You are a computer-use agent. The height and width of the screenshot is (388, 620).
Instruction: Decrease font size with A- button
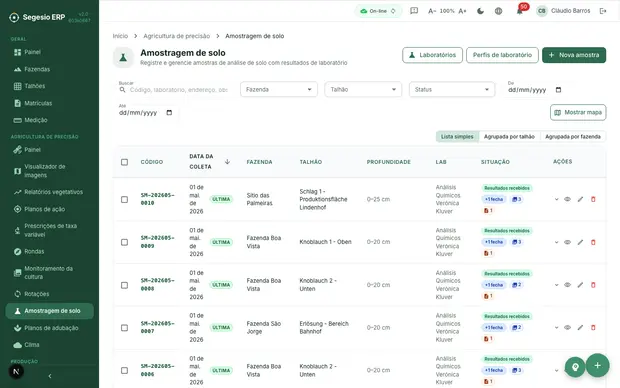432,11
